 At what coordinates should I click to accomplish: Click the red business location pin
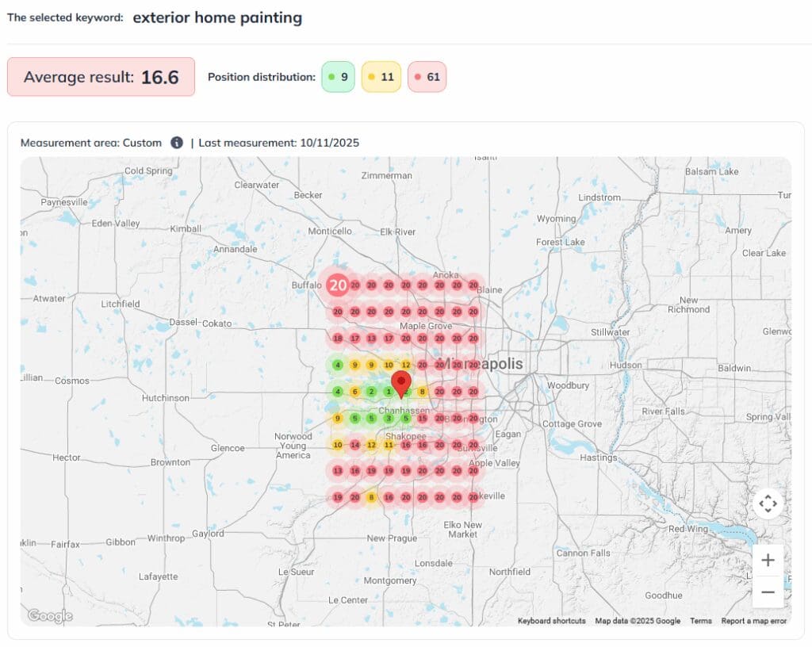(x=402, y=381)
